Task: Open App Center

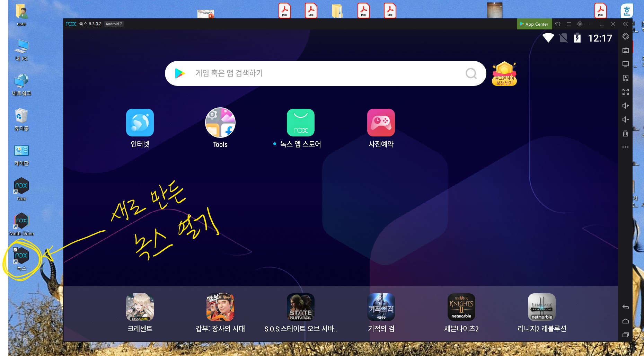Action: (534, 24)
